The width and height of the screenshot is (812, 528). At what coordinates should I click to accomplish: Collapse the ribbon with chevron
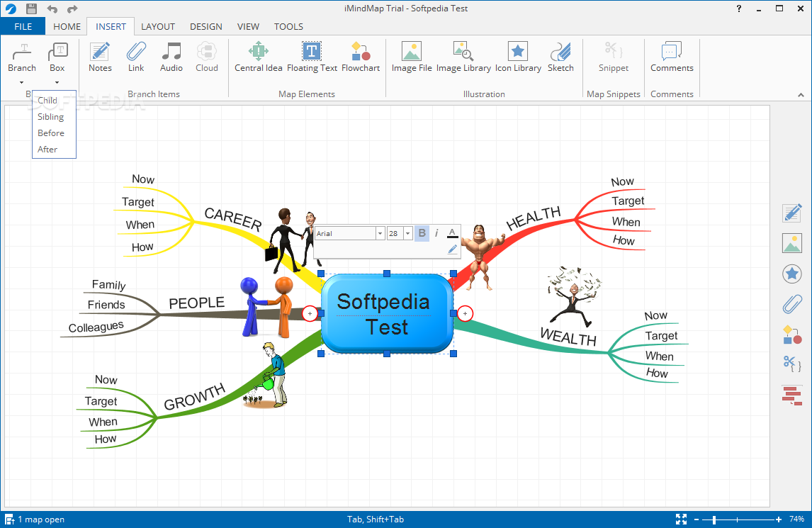(801, 95)
